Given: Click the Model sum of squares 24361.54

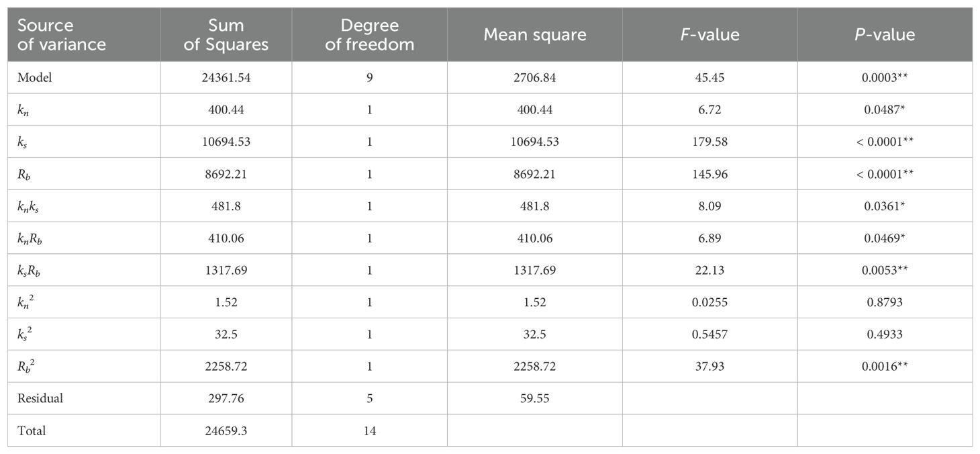Looking at the screenshot, I should 226,78.
